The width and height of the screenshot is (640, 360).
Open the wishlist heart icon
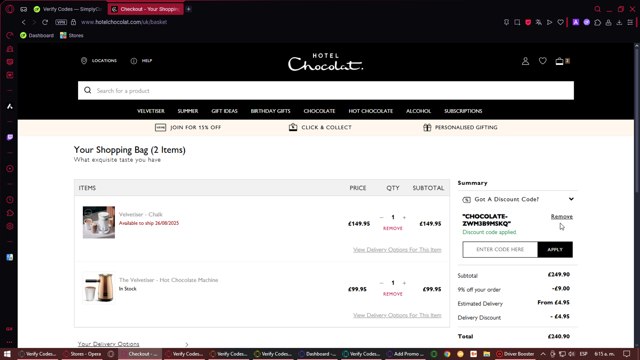[x=542, y=61]
